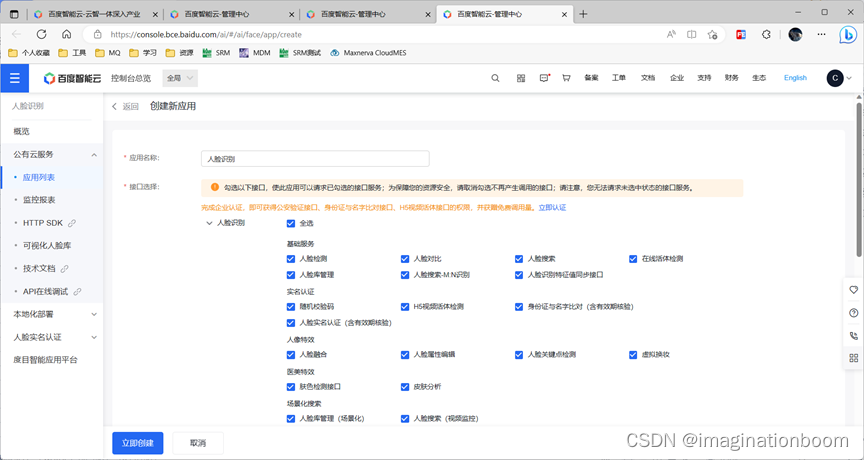Screen dimensions: 864x460
Task: Open browser settings ellipsis menu
Action: click(x=821, y=34)
